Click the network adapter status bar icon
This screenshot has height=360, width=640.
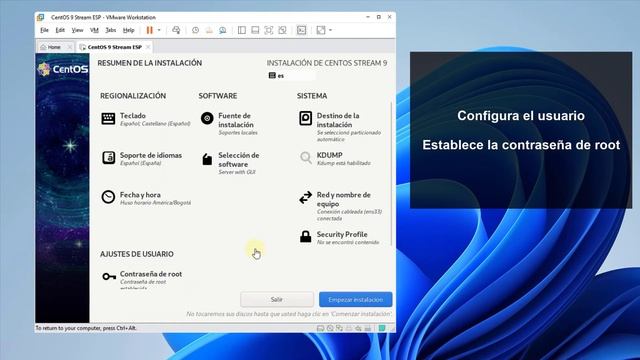click(339, 328)
